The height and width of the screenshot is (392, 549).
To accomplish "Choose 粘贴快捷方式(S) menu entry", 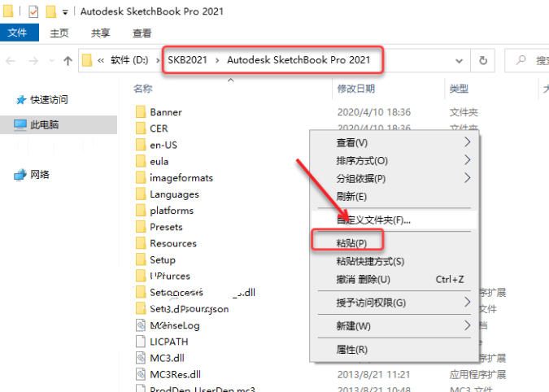I will coord(394,261).
